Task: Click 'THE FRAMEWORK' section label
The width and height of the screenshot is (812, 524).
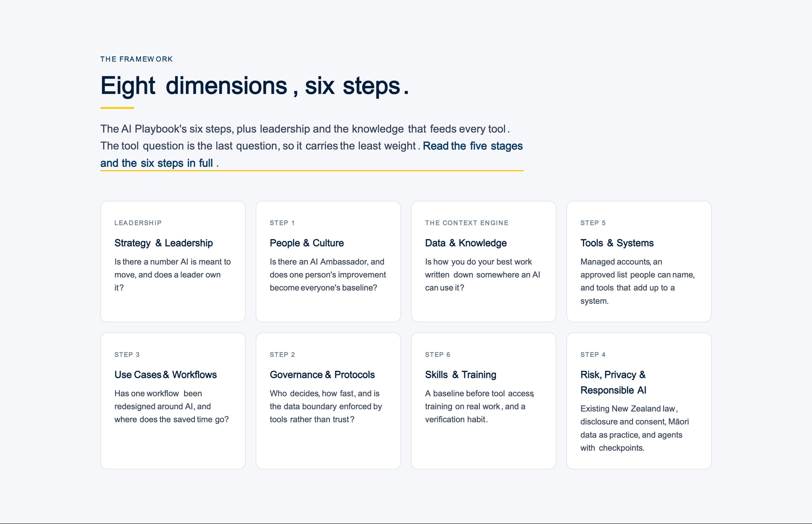Action: pos(136,59)
